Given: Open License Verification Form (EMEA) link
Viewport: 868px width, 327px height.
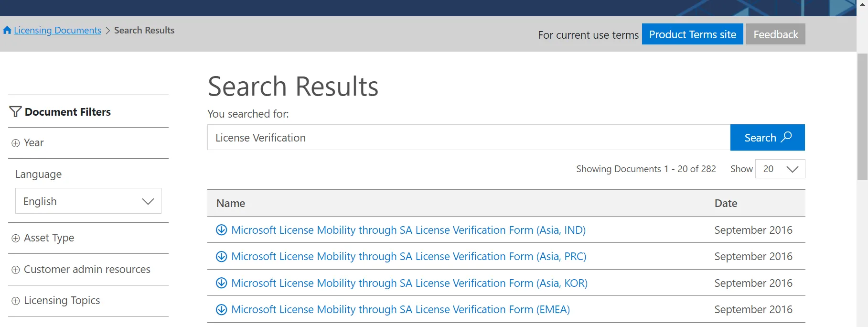Looking at the screenshot, I should click(401, 309).
